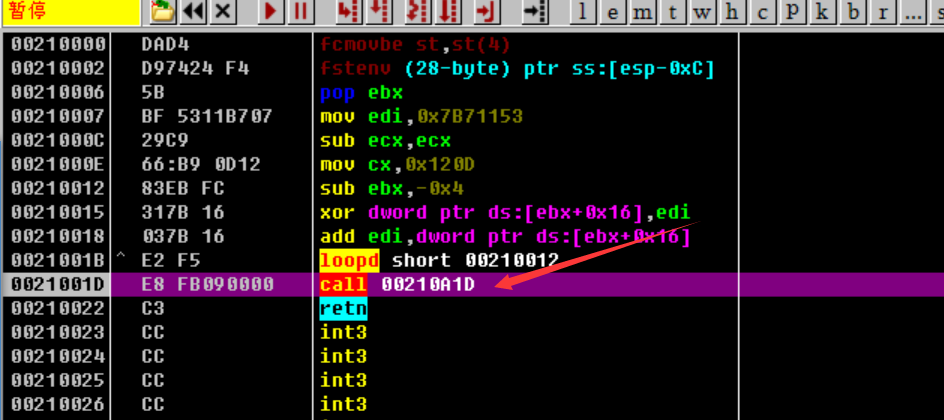Click the yellow paused status indicator
The height and width of the screenshot is (420, 944).
click(71, 12)
